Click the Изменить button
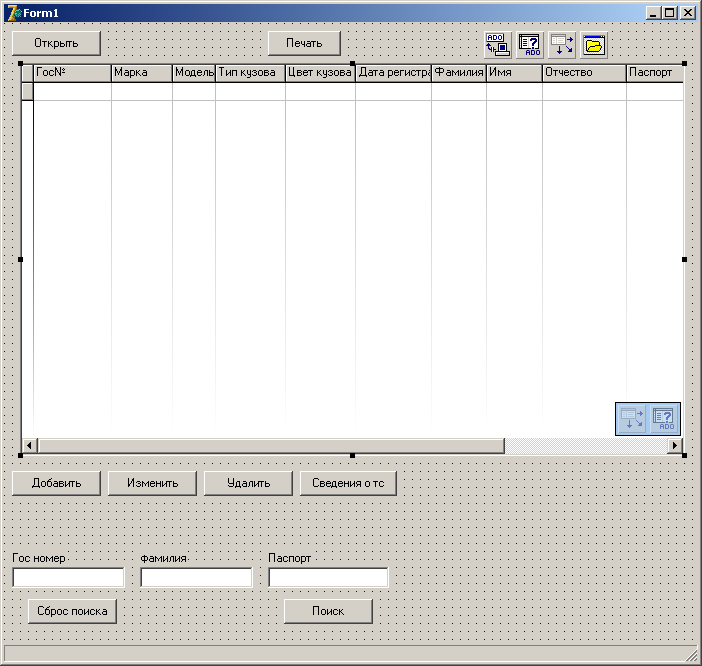Image resolution: width=702 pixels, height=666 pixels. point(152,483)
